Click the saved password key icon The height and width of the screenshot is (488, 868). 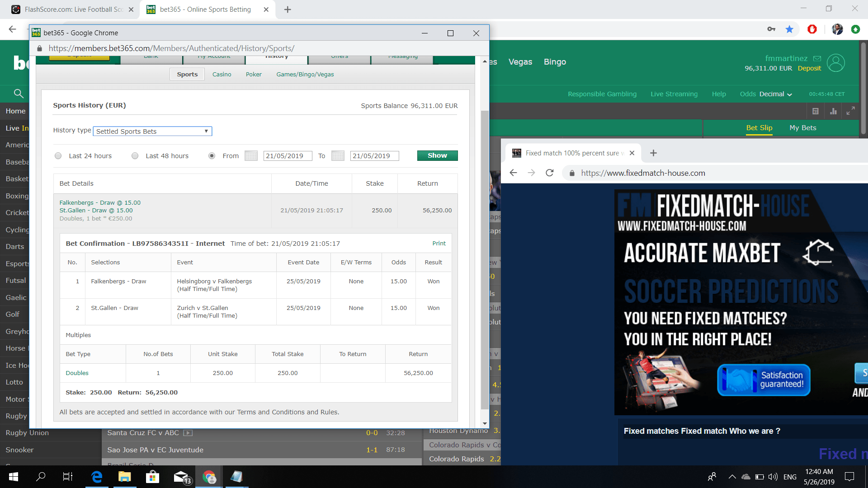[x=771, y=29]
